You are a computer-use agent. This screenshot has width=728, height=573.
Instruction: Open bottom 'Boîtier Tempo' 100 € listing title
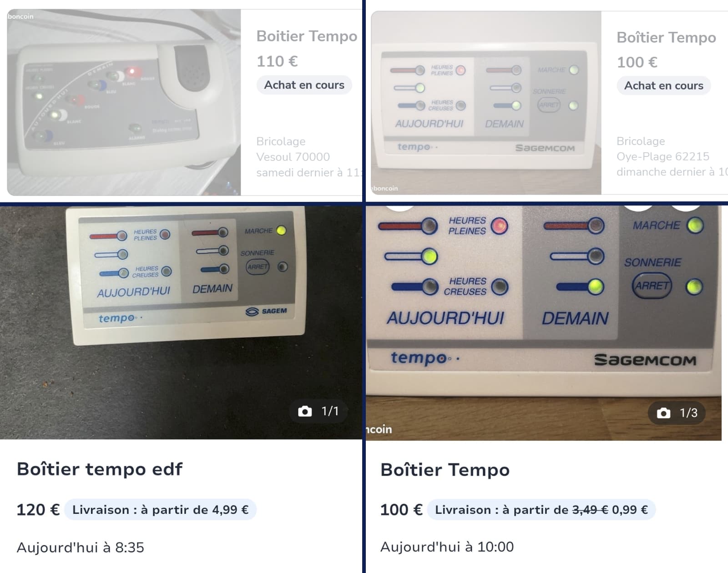[x=445, y=469]
